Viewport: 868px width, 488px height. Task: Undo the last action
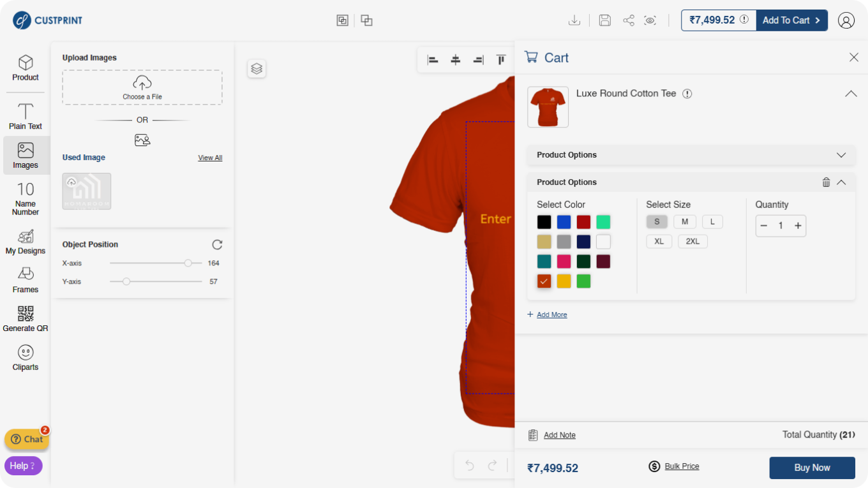coord(470,466)
